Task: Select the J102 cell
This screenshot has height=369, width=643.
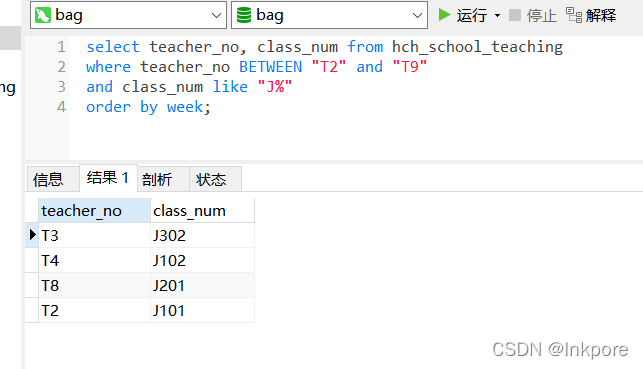Action: pos(202,260)
